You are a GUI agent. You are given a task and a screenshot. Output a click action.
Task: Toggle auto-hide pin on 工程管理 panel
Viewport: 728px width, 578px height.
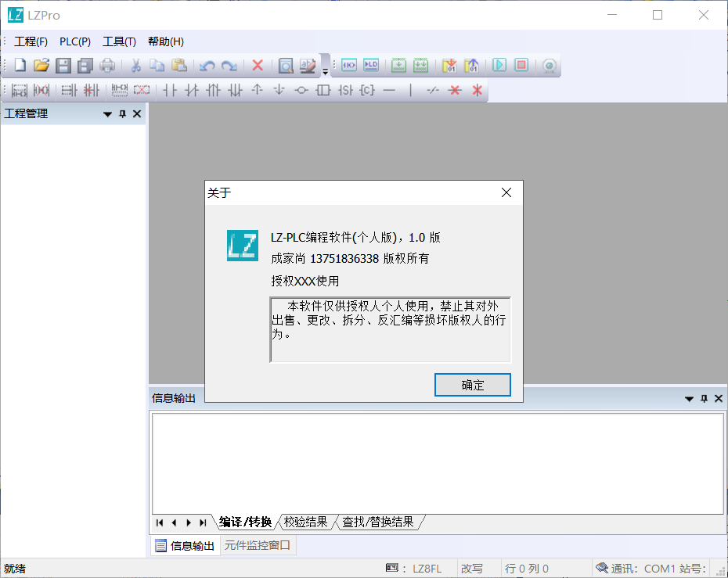point(122,113)
